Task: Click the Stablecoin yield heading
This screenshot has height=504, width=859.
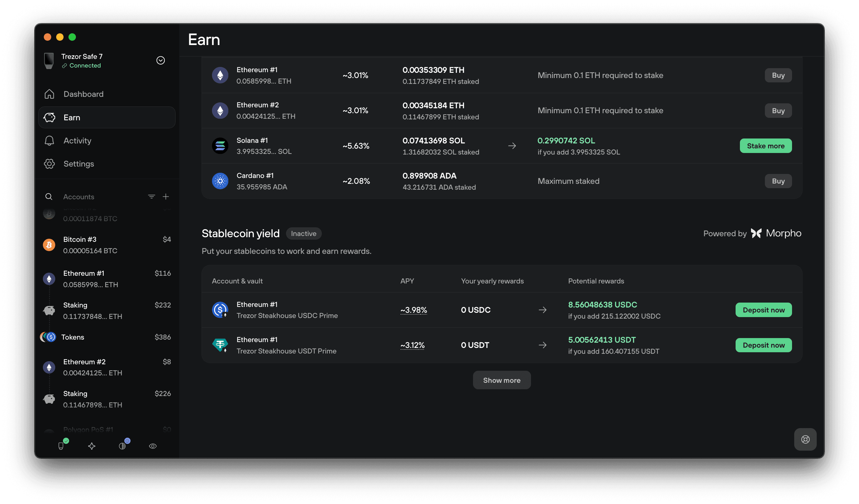Action: [x=240, y=233]
